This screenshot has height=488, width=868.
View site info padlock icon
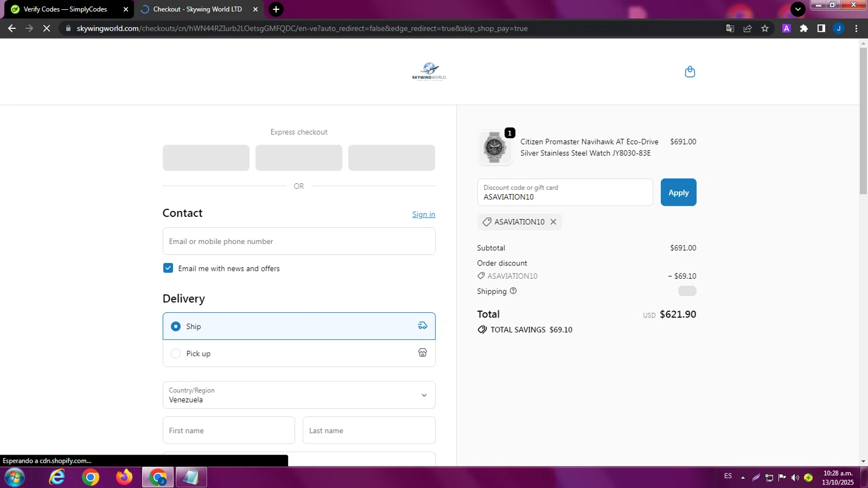68,28
